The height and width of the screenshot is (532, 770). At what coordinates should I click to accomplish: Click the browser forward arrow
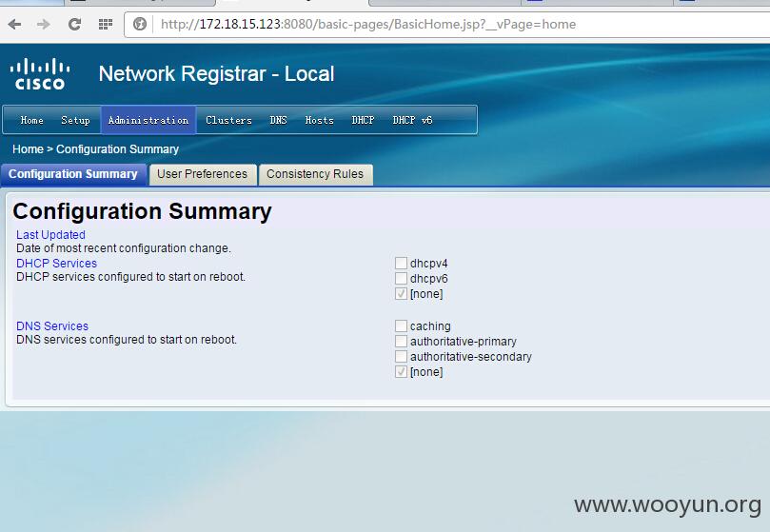click(44, 24)
